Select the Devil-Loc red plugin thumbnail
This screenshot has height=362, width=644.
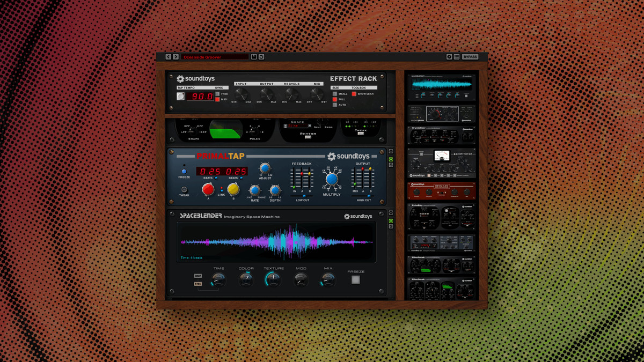pyautogui.click(x=441, y=191)
